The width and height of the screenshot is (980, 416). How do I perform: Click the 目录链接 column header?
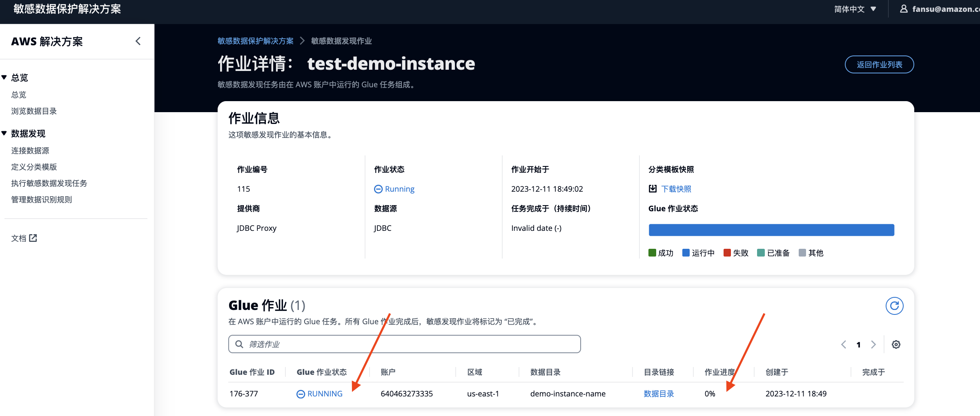pyautogui.click(x=659, y=372)
